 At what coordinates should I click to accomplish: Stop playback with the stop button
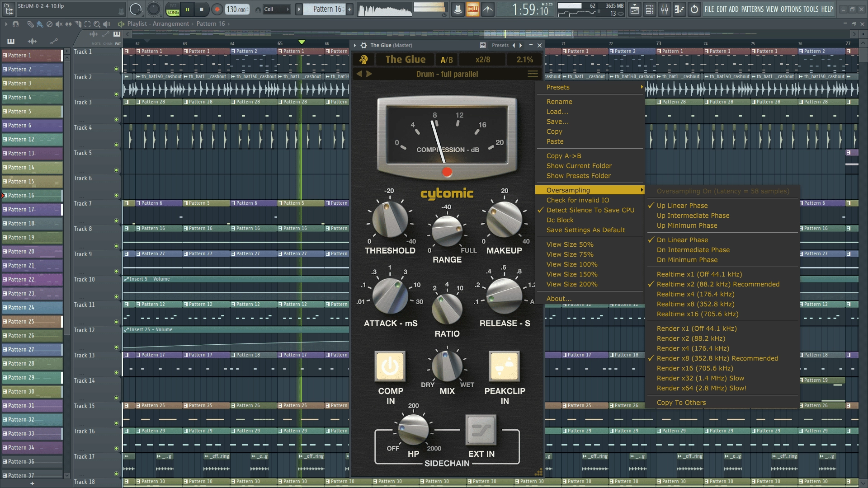[x=202, y=9]
